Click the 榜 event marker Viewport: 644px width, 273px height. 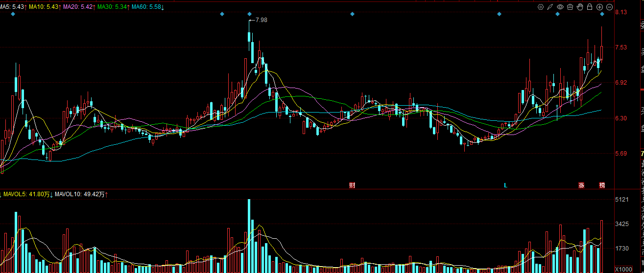(602, 185)
